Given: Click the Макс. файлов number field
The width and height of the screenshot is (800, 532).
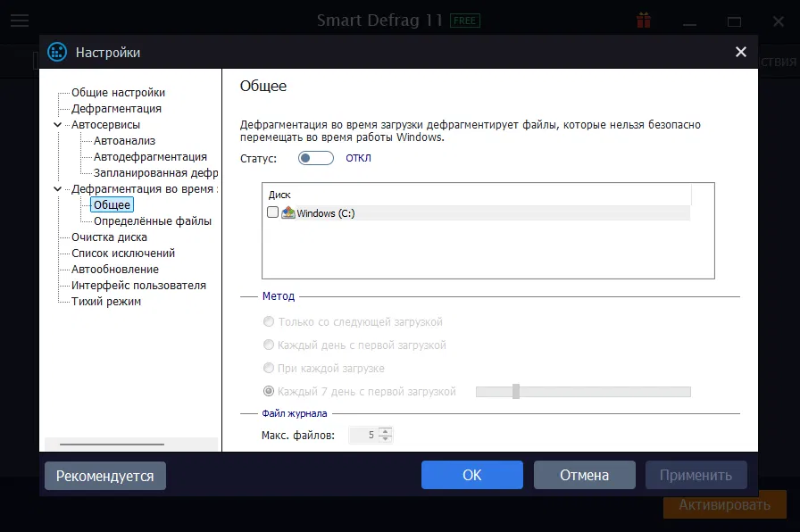Looking at the screenshot, I should click(364, 435).
